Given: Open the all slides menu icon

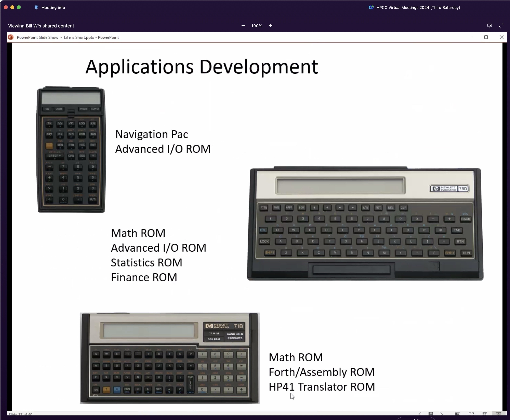Looking at the screenshot, I should [430, 414].
